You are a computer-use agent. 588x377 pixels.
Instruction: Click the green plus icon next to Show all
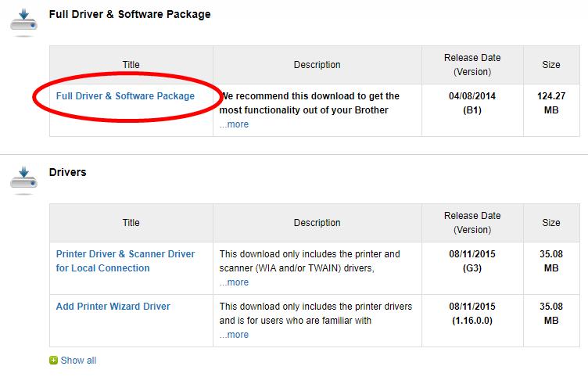[x=54, y=361]
